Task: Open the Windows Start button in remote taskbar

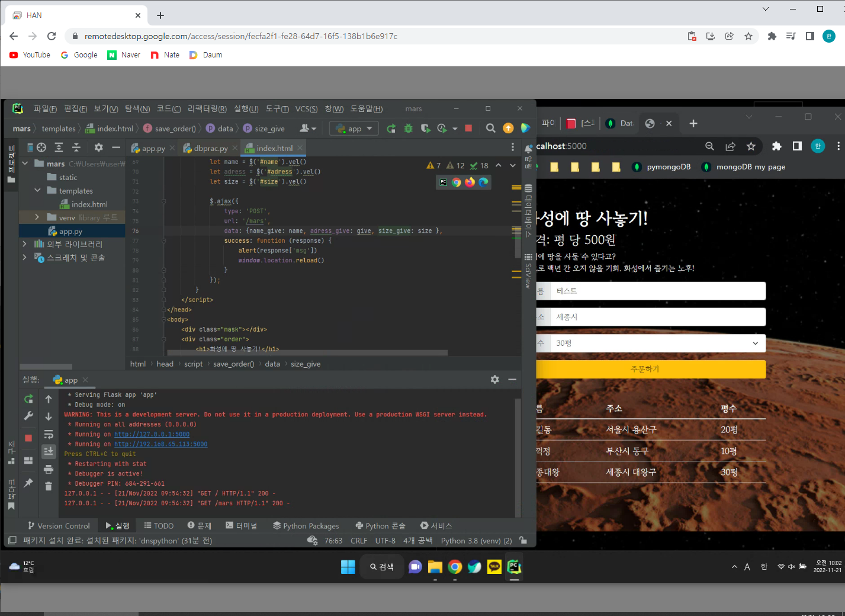Action: (348, 567)
